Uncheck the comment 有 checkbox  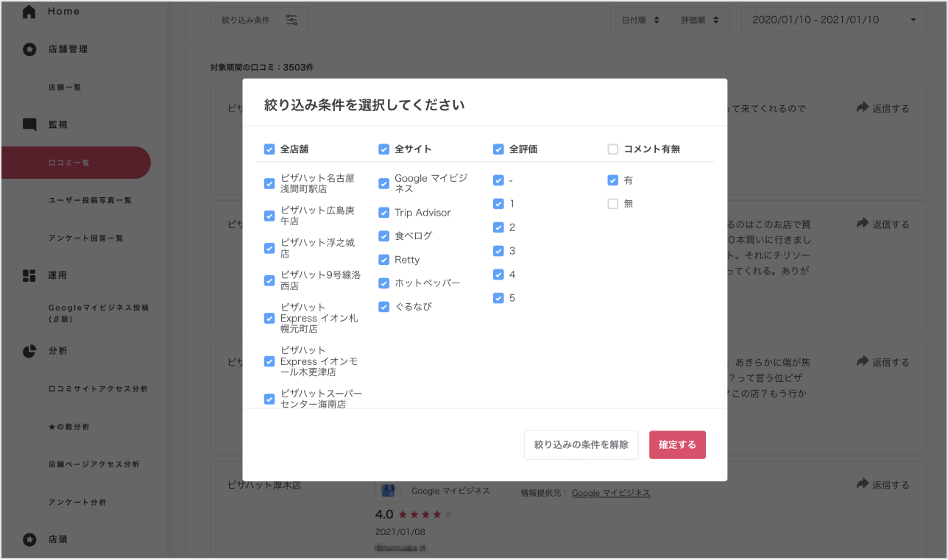(x=612, y=180)
